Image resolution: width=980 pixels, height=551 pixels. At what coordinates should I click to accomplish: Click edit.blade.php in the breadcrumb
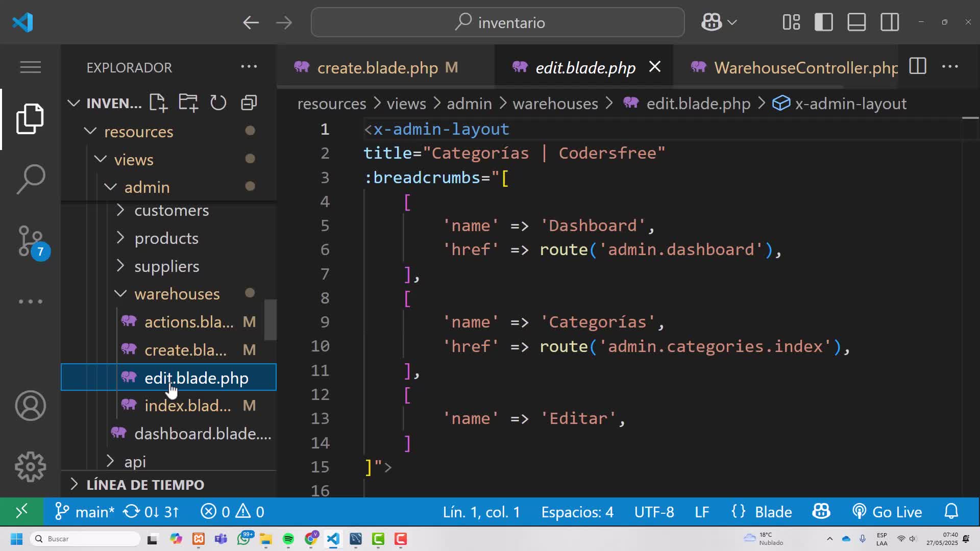[698, 104]
